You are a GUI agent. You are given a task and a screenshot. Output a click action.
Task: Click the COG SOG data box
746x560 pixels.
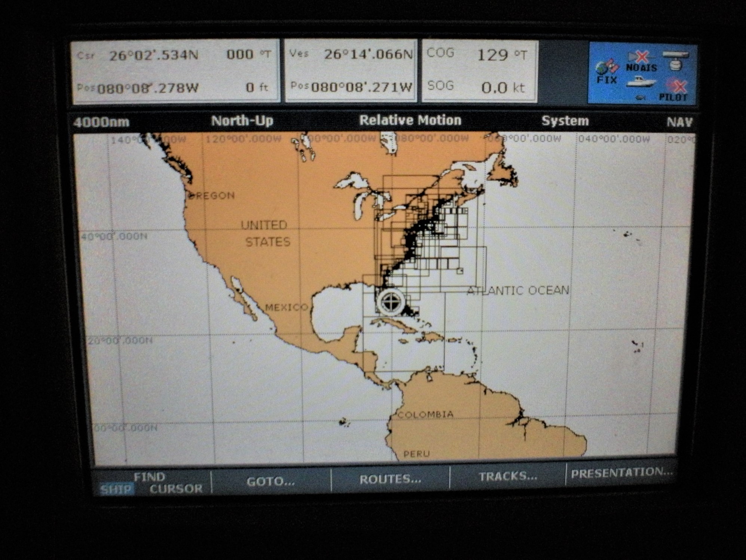coord(479,71)
